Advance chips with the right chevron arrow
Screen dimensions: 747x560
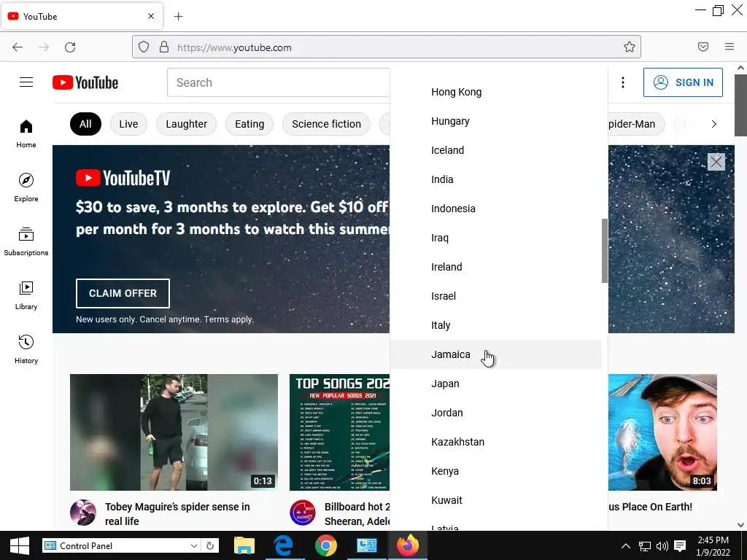pyautogui.click(x=713, y=124)
